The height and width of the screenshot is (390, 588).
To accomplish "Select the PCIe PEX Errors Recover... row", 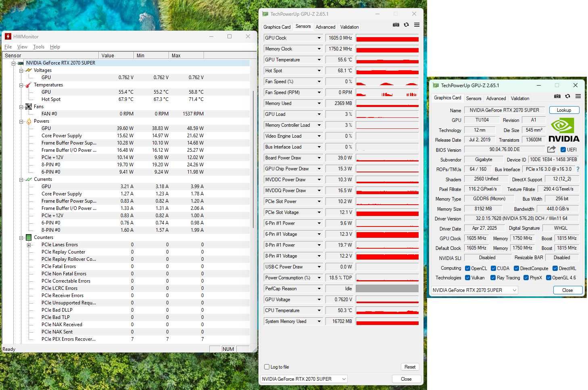I will [126, 339].
